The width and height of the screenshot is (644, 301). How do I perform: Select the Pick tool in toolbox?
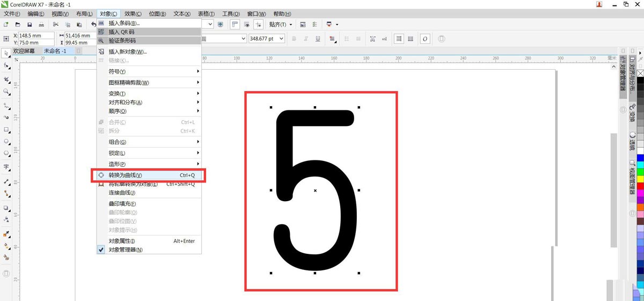[x=6, y=53]
